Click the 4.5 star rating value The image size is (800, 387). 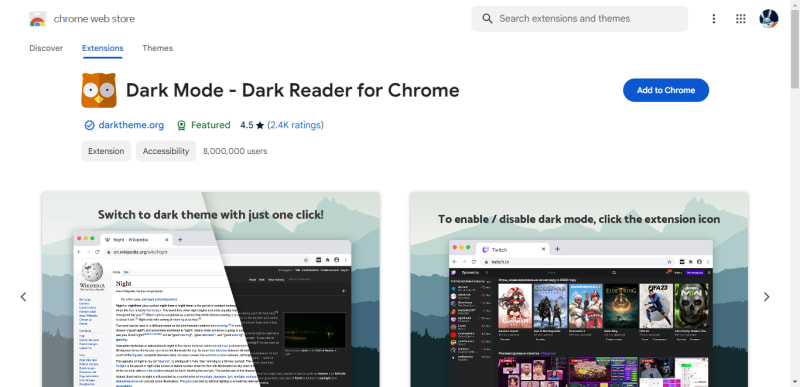pyautogui.click(x=252, y=125)
